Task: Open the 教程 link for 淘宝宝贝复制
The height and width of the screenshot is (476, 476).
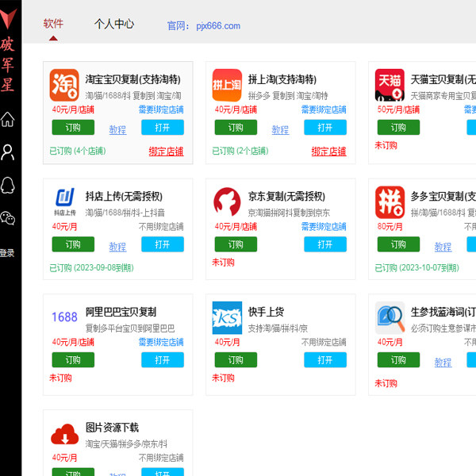Action: (x=117, y=130)
